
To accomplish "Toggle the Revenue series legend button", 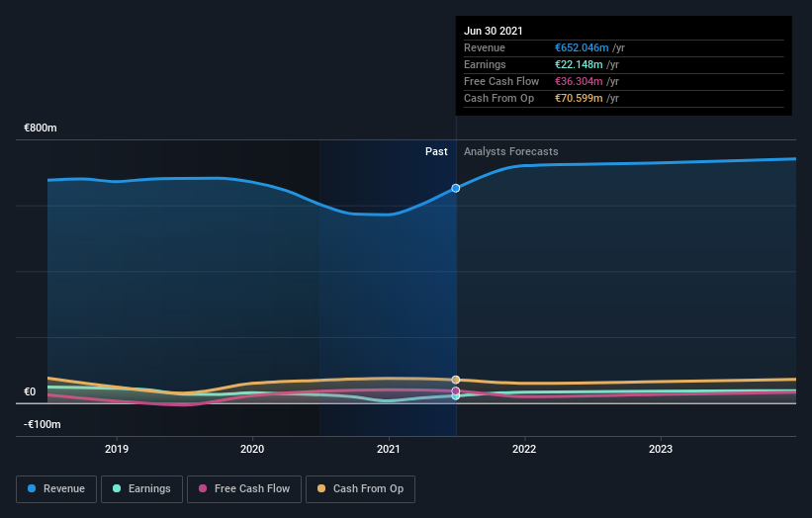I will coord(56,489).
